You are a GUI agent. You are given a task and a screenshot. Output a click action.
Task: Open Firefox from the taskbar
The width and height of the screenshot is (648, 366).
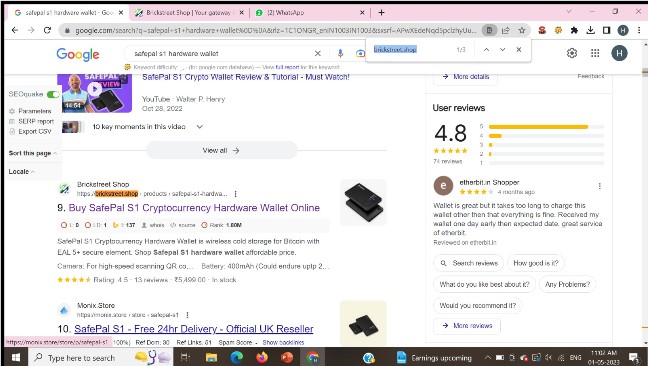click(262, 357)
